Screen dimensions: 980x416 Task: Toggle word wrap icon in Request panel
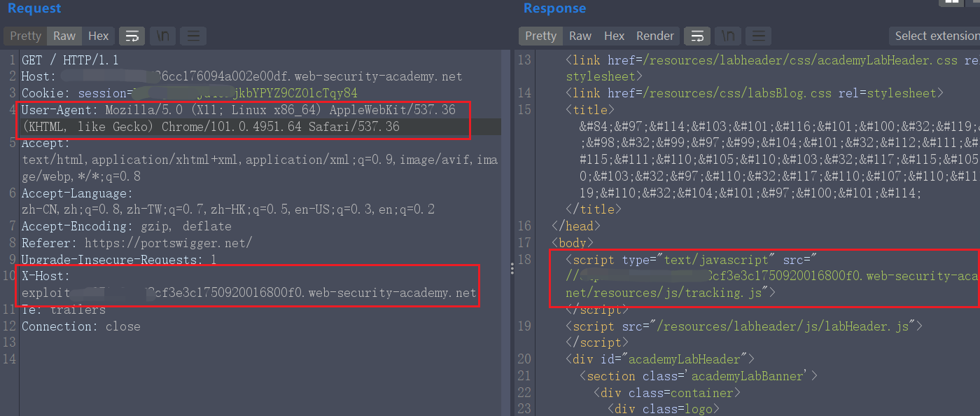click(x=132, y=36)
